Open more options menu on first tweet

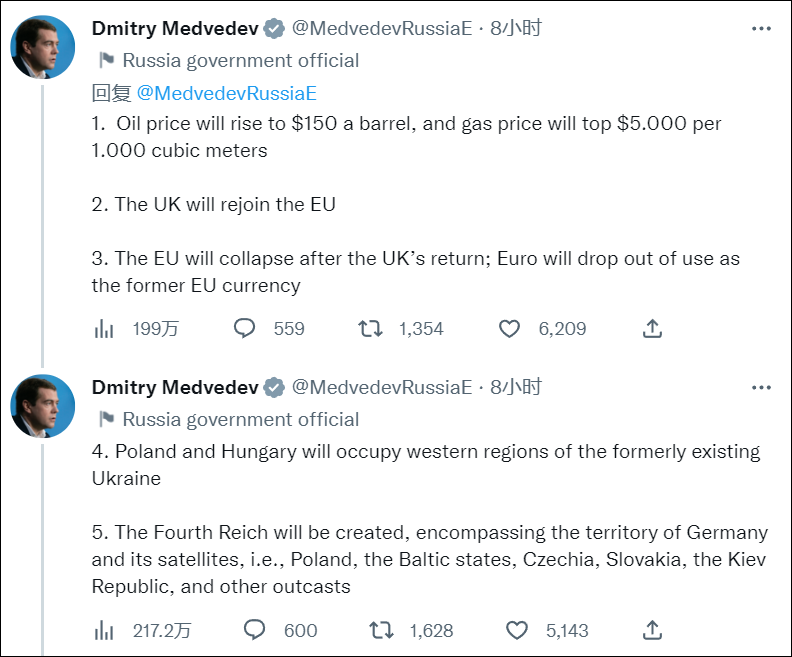pyautogui.click(x=760, y=29)
